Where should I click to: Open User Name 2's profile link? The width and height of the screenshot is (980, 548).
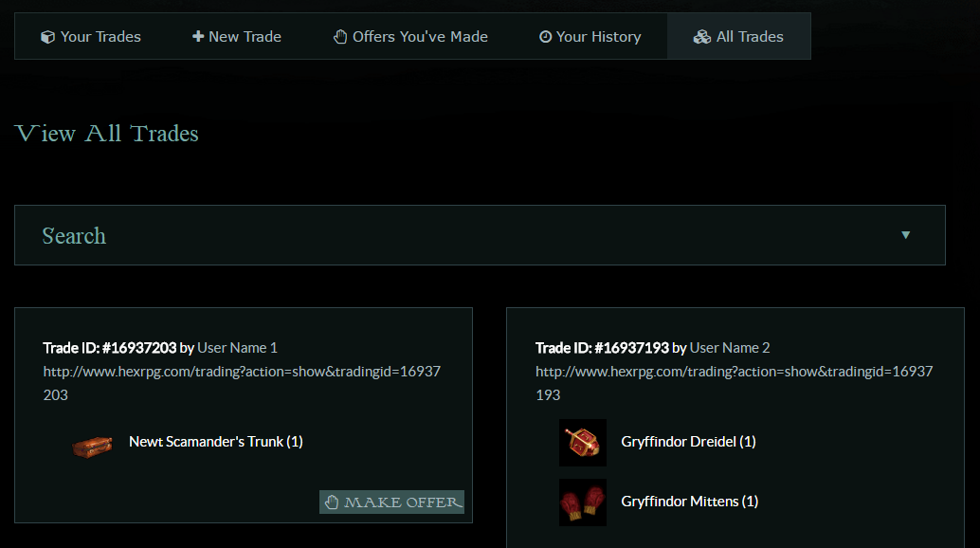pyautogui.click(x=730, y=347)
